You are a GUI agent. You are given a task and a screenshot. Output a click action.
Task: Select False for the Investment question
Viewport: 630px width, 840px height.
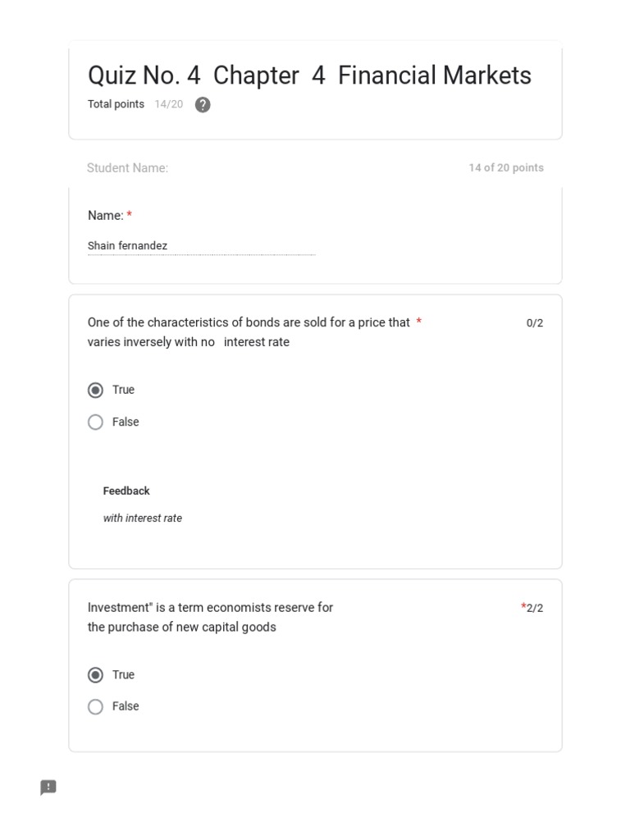pyautogui.click(x=96, y=706)
